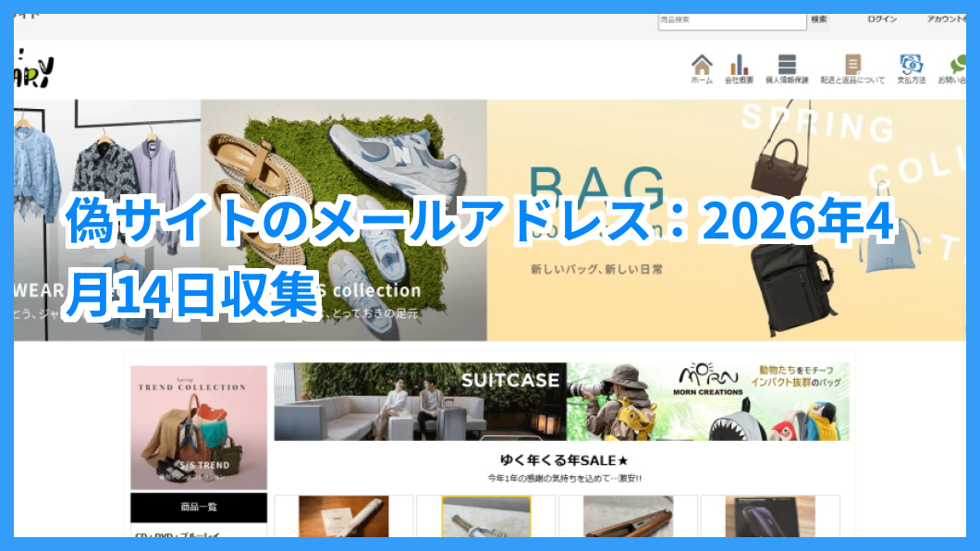
Task: Open the Spring Trend Collection sidebar image
Action: click(198, 426)
